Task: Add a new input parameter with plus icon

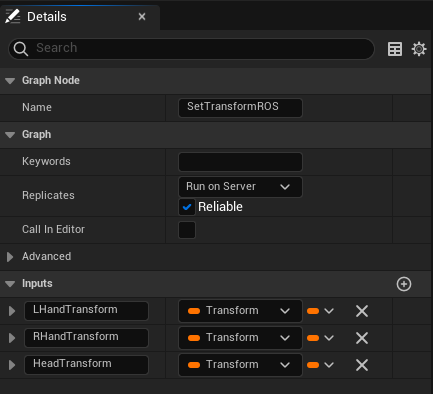Action: pos(404,284)
